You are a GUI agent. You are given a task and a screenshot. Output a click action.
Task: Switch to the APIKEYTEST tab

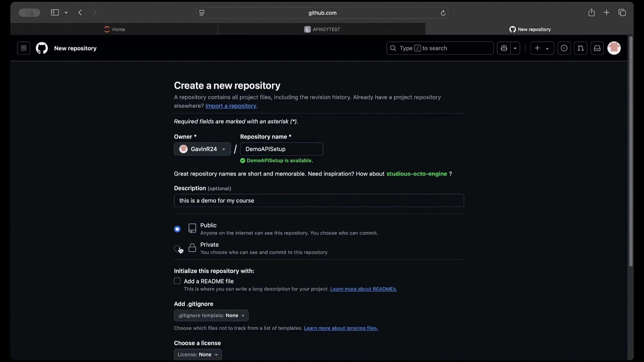click(x=322, y=29)
